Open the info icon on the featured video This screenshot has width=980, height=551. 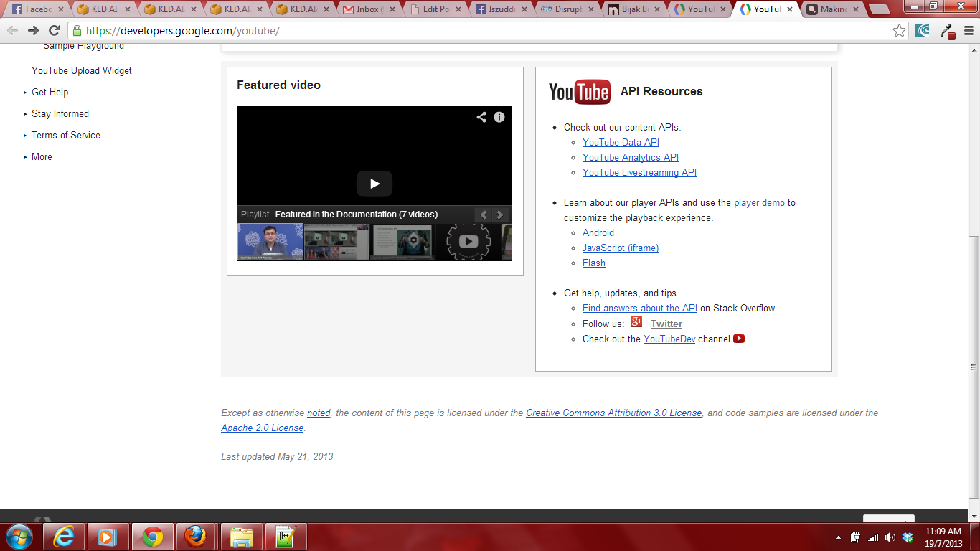(x=499, y=117)
